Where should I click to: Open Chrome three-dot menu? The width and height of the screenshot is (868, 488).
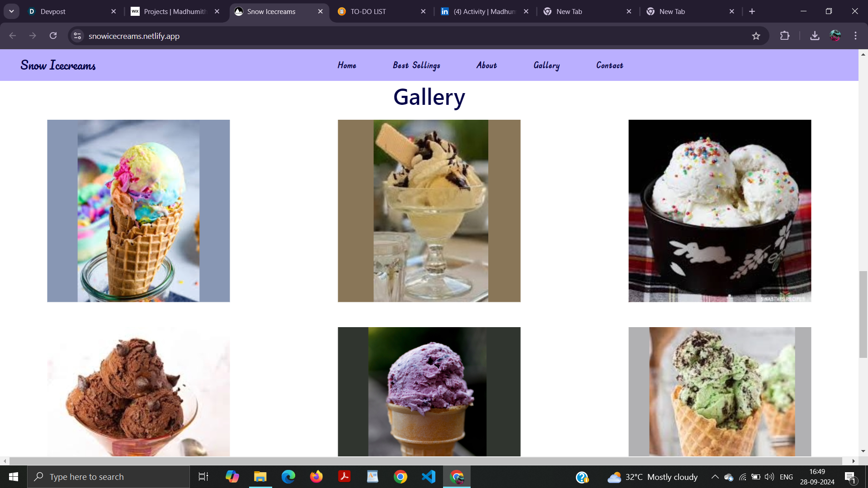pos(855,36)
